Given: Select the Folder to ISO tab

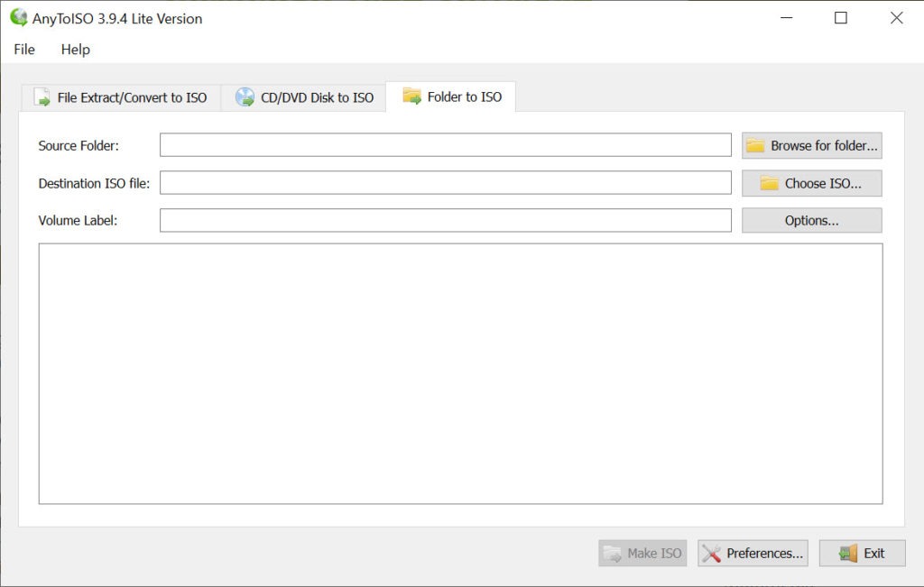Looking at the screenshot, I should (x=451, y=96).
